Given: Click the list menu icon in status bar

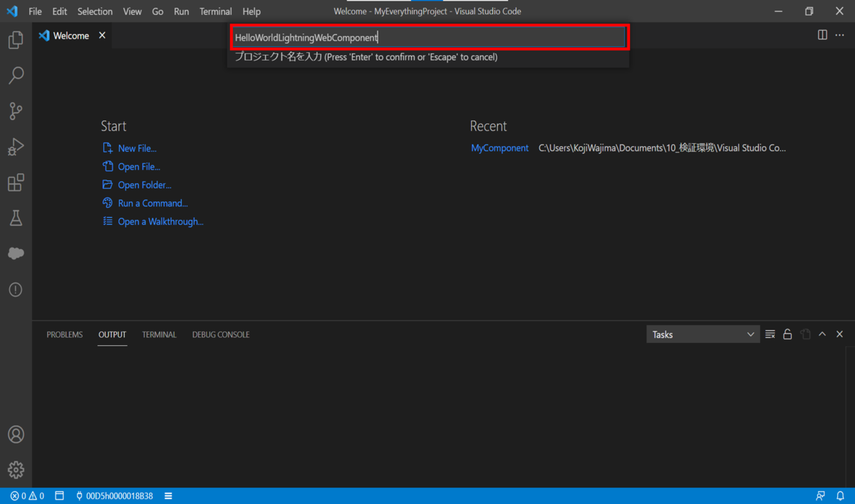Looking at the screenshot, I should (x=168, y=496).
